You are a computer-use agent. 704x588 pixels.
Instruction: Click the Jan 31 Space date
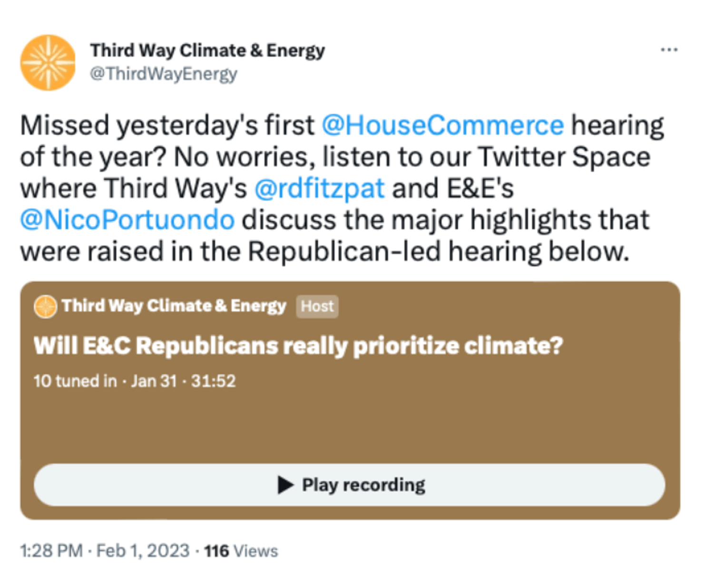click(154, 381)
